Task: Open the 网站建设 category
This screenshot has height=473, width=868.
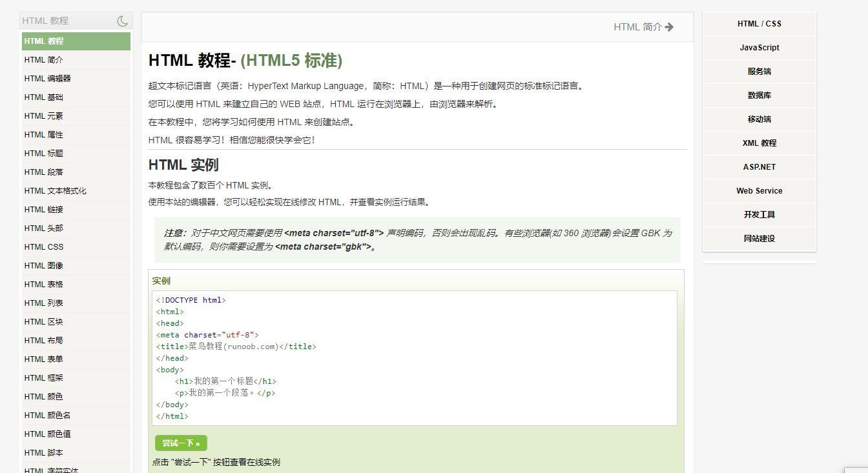Action: pos(759,239)
